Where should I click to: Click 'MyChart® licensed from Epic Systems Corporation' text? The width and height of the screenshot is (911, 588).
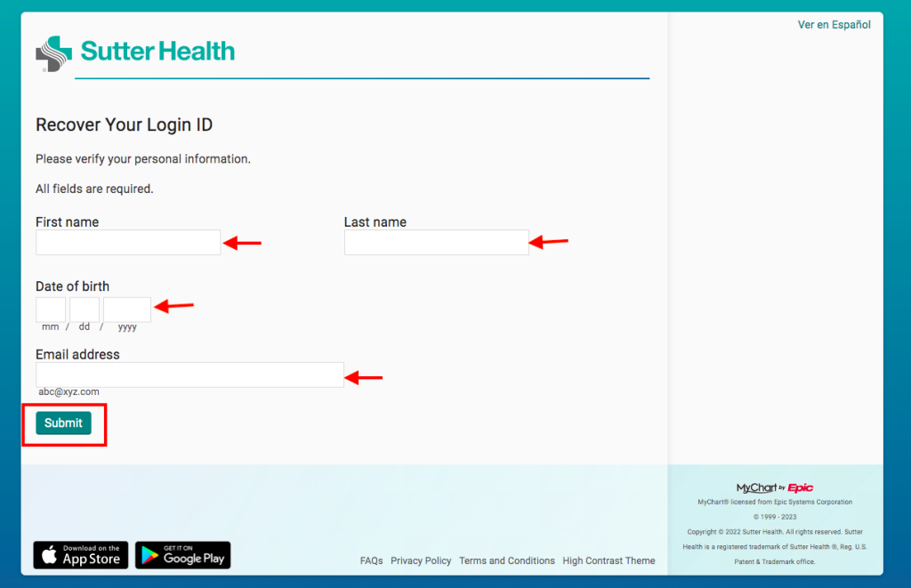(x=775, y=502)
